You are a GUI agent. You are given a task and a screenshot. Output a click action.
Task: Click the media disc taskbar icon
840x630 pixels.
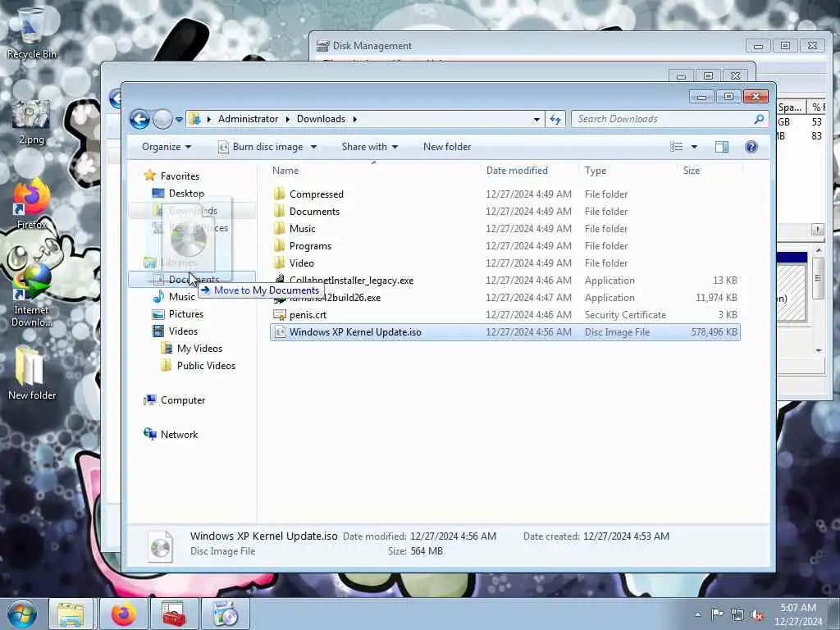point(225,614)
